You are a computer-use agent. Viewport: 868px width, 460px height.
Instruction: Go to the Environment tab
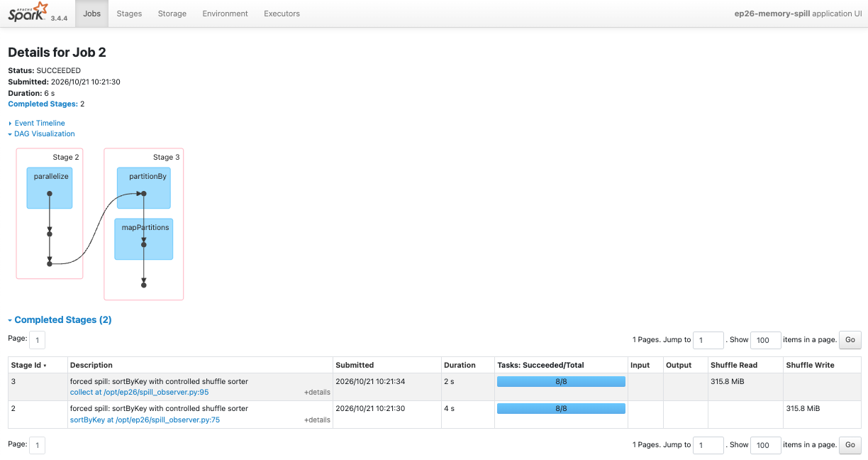pos(225,13)
